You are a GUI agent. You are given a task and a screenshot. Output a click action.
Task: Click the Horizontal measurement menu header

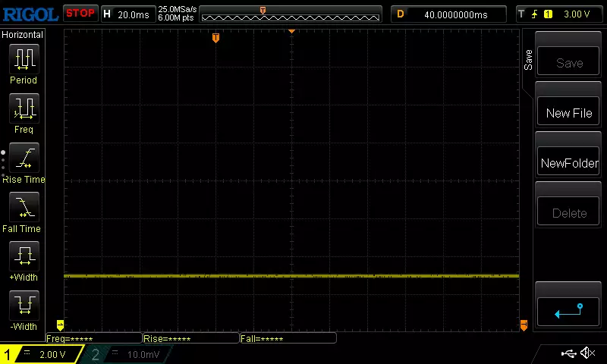[23, 35]
